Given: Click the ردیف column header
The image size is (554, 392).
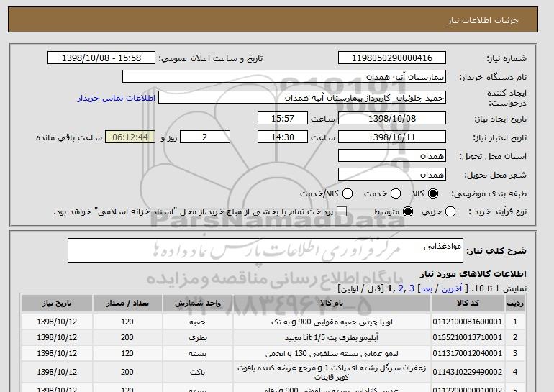Looking at the screenshot, I should [515, 304].
